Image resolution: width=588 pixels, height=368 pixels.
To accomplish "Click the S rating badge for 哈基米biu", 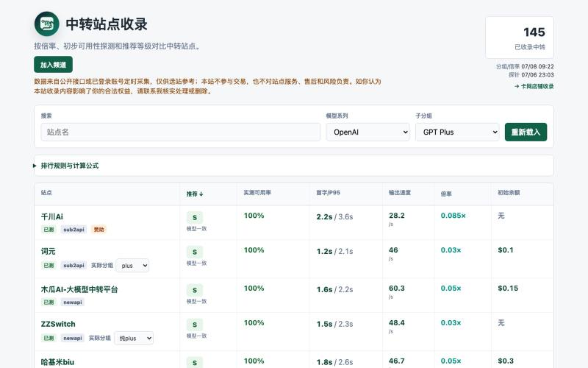I will (195, 362).
